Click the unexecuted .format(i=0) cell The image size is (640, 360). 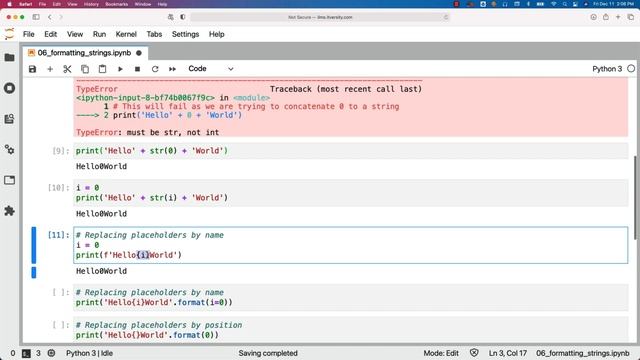pos(351,298)
